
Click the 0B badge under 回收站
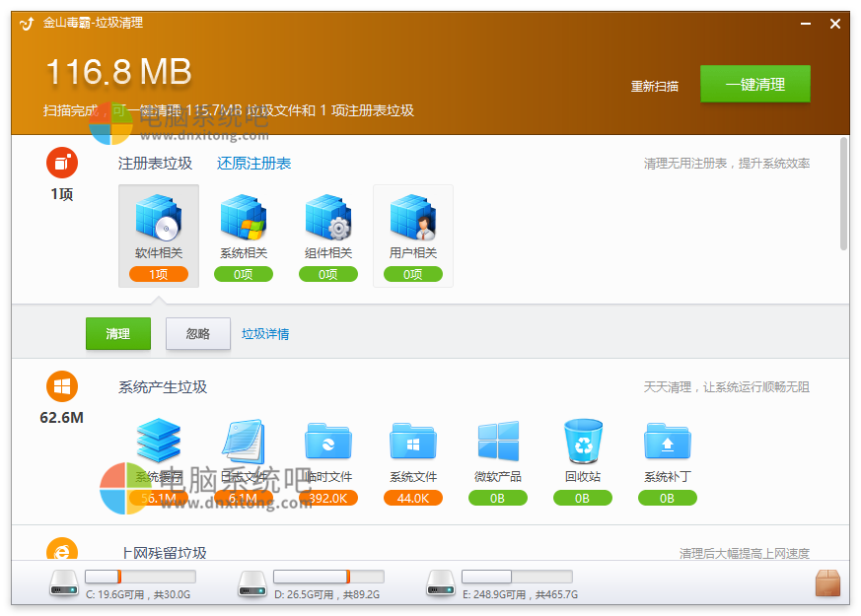[583, 498]
